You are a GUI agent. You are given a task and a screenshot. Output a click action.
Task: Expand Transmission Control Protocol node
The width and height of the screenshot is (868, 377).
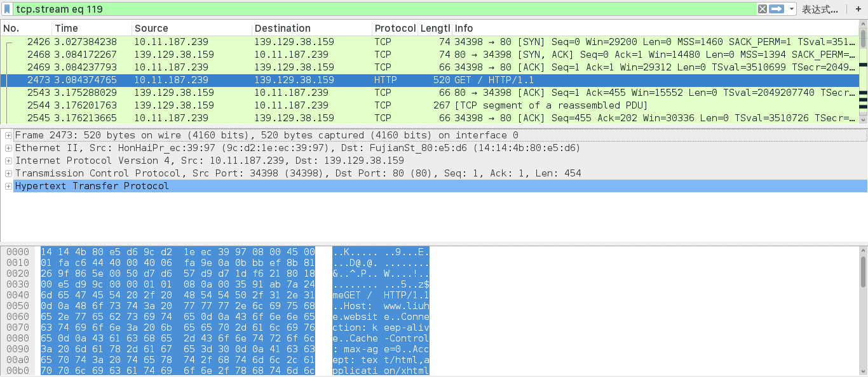(x=8, y=173)
